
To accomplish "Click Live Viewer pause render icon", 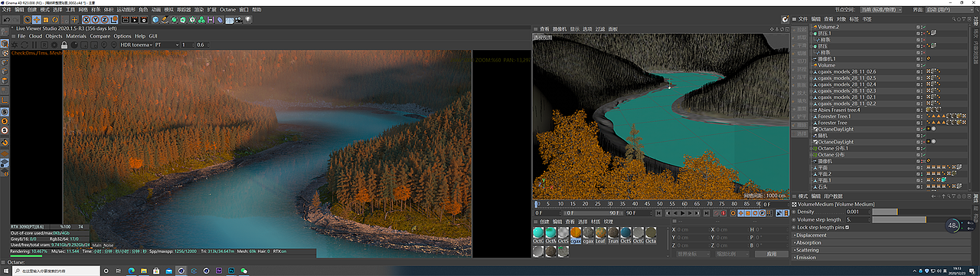I will click(34, 44).
